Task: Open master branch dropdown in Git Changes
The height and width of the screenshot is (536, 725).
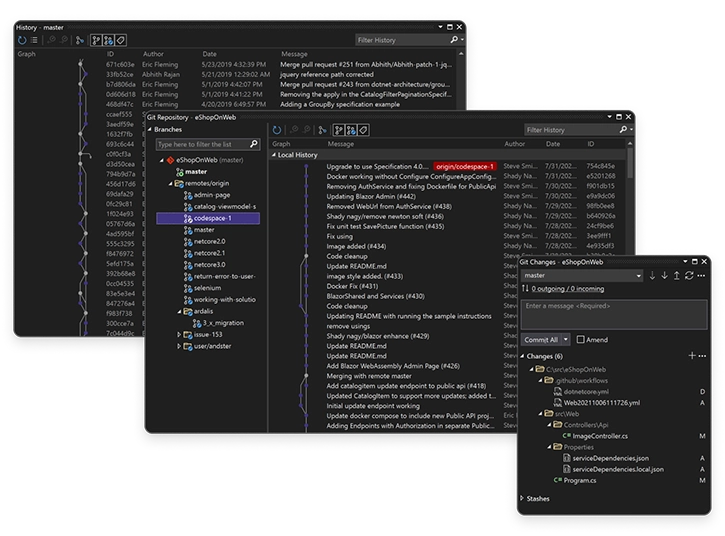Action: (639, 276)
